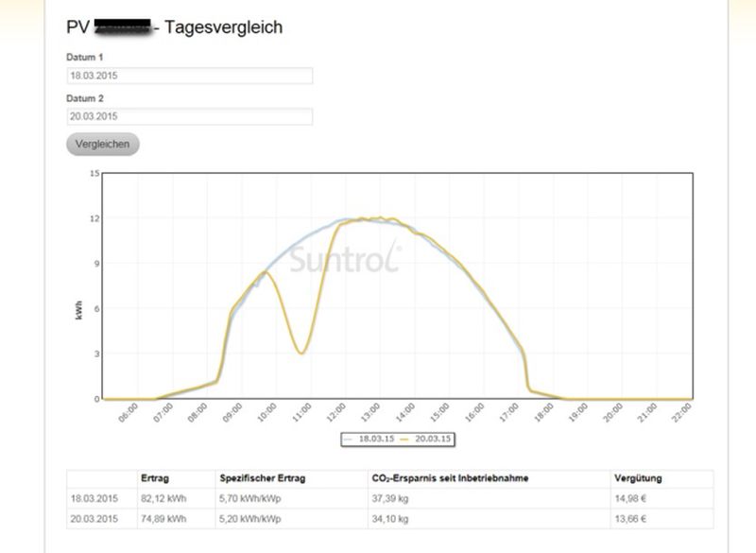Screen dimensions: 756x553
Task: Toggle the 20.03.15 series in chart legend
Action: 429,440
